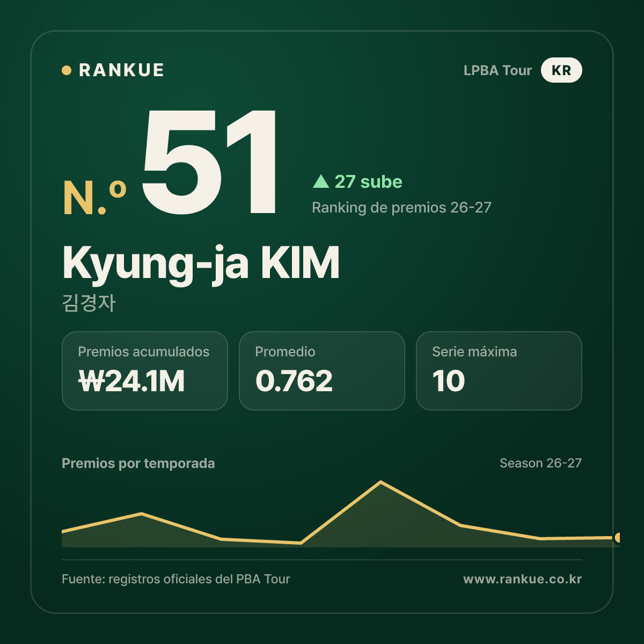
Task: Select the KR country badge
Action: click(561, 70)
